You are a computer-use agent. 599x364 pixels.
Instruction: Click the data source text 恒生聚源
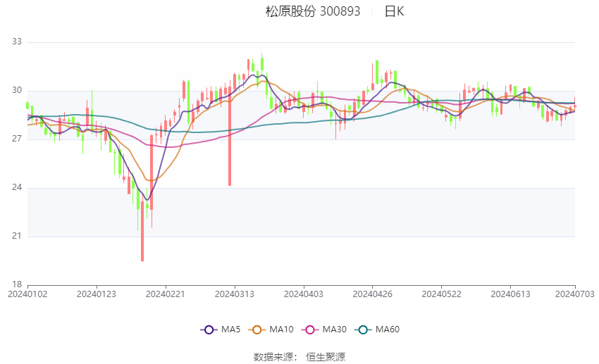[326, 357]
